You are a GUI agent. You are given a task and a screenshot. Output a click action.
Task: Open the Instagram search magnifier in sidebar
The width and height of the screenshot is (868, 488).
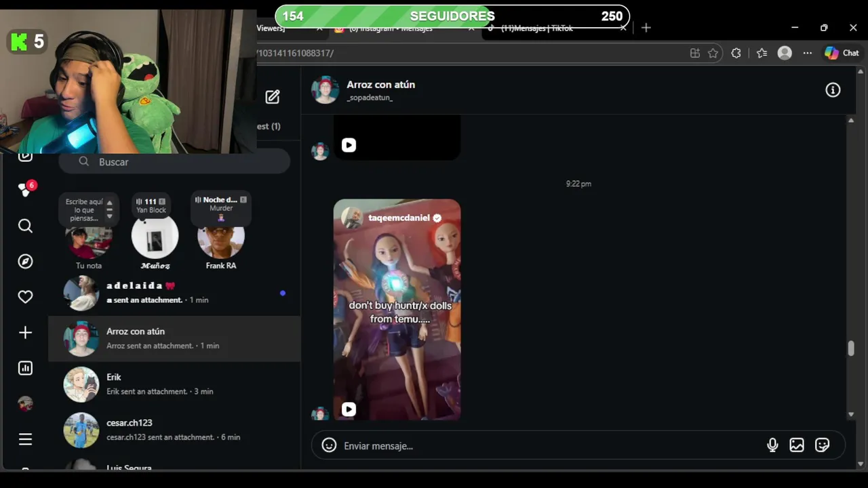(x=25, y=226)
